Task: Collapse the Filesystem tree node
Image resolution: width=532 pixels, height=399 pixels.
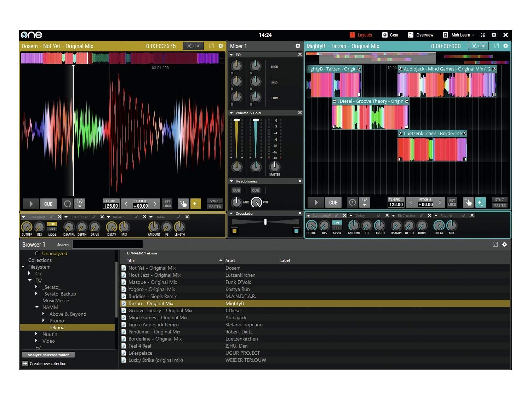Action: (x=23, y=267)
